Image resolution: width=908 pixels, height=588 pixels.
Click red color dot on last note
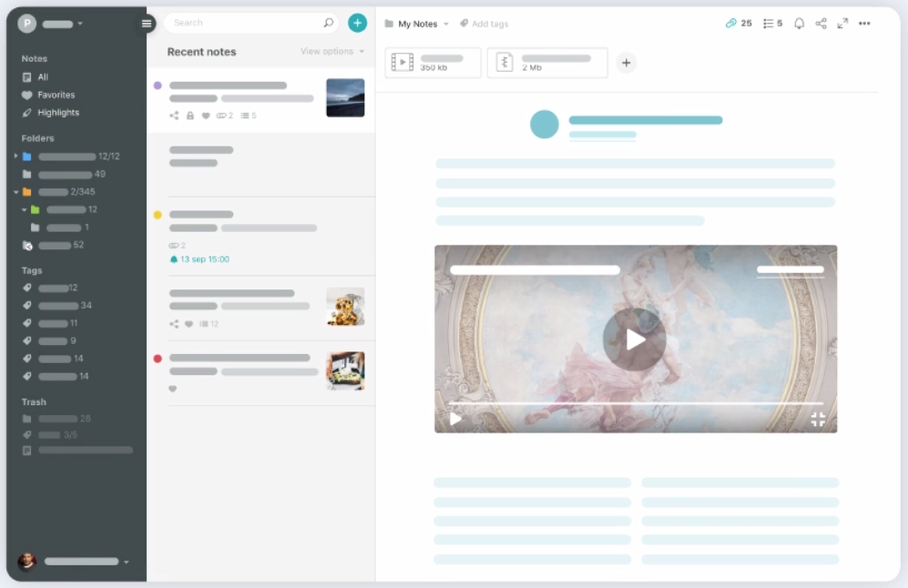(158, 359)
